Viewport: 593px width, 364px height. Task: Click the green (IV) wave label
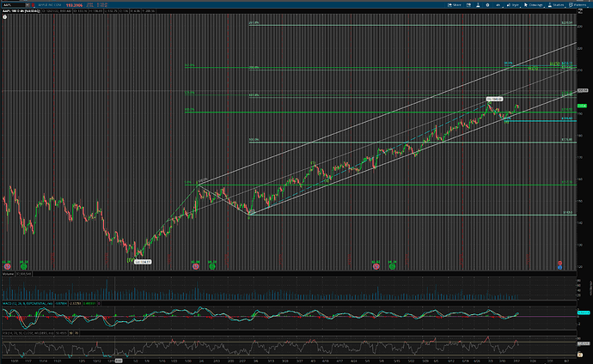[131, 260]
